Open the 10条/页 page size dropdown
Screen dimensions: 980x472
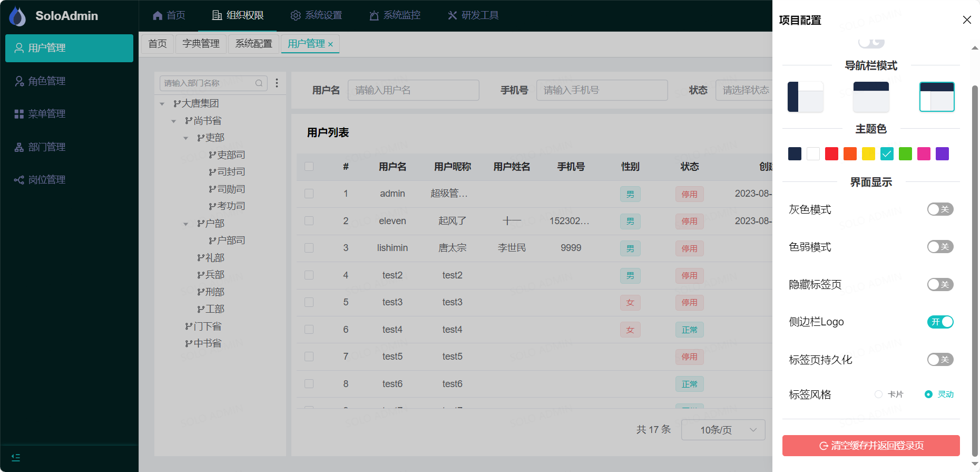(723, 430)
